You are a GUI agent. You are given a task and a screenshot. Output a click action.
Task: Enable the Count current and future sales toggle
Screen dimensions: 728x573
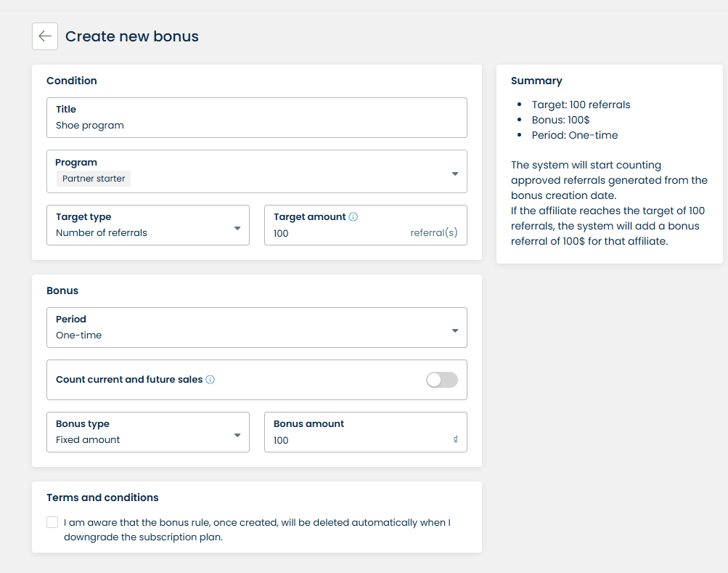[441, 380]
